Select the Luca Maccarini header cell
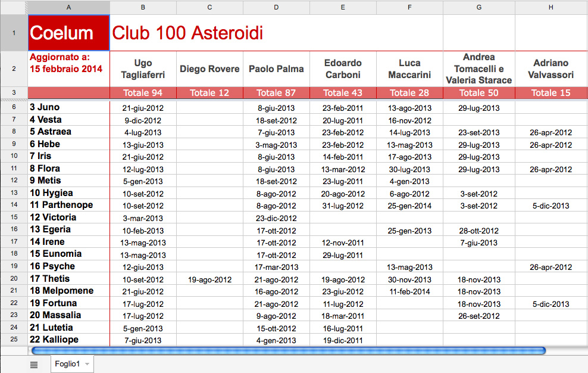This screenshot has height=373, width=588. (409, 69)
